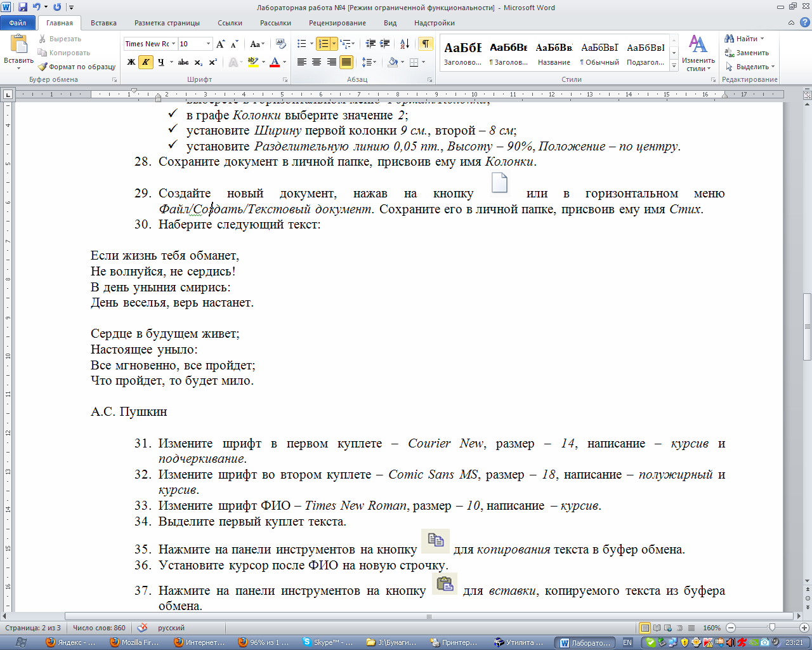
Task: Decrease font size with the shrink-font icon
Action: point(235,44)
